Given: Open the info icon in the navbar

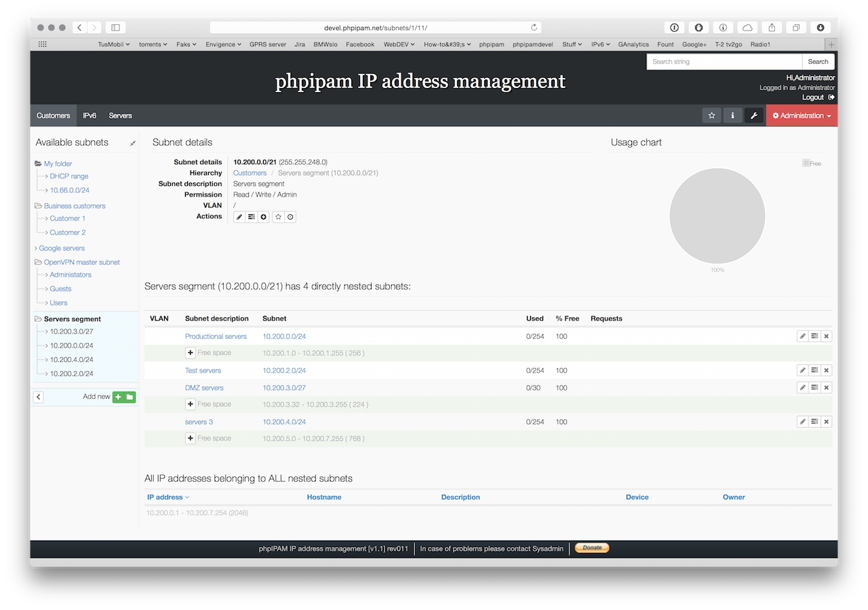Looking at the screenshot, I should point(732,115).
